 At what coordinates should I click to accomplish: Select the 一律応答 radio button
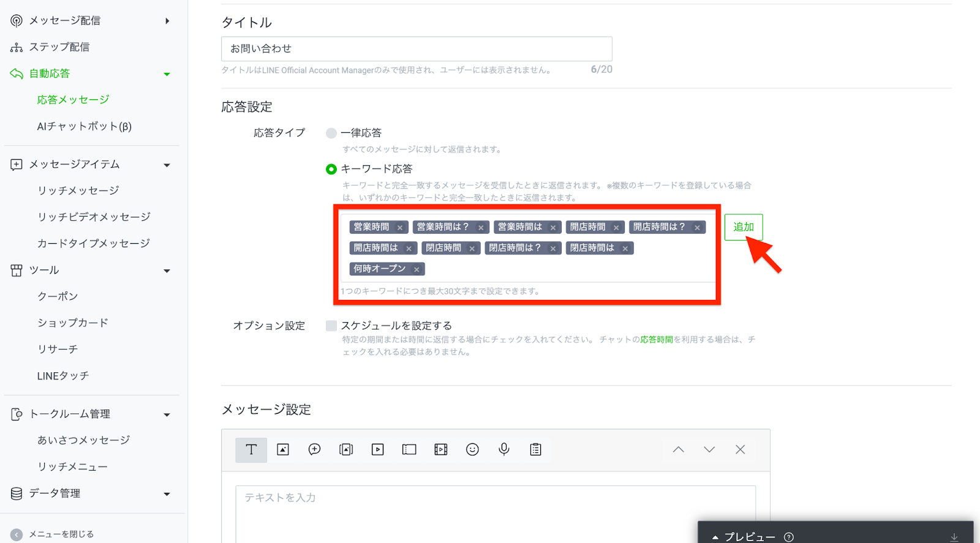[x=331, y=133]
